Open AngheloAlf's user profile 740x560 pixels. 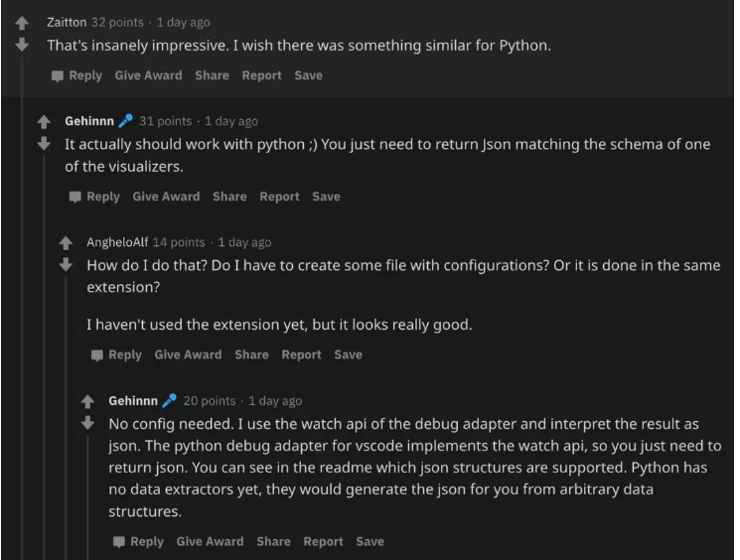[117, 242]
